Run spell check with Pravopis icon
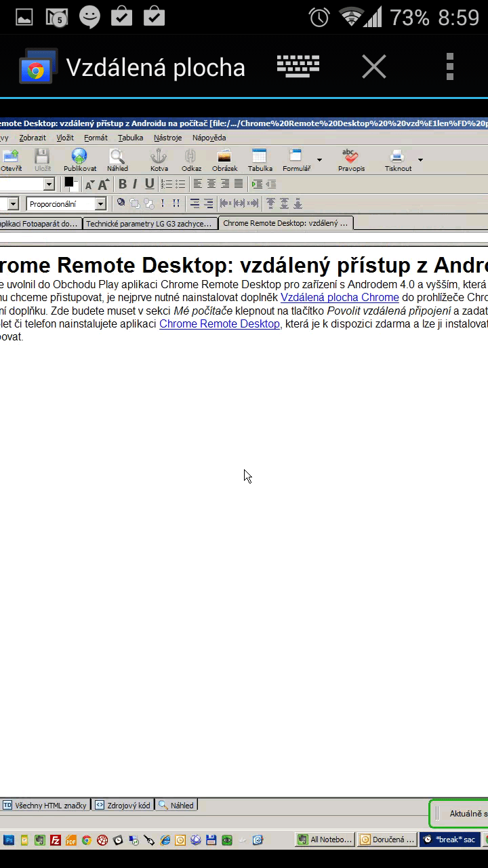 (351, 160)
